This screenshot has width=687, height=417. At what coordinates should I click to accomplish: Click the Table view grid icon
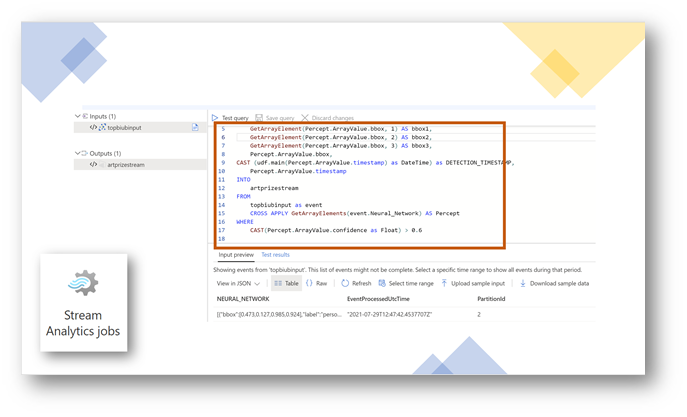pos(278,283)
